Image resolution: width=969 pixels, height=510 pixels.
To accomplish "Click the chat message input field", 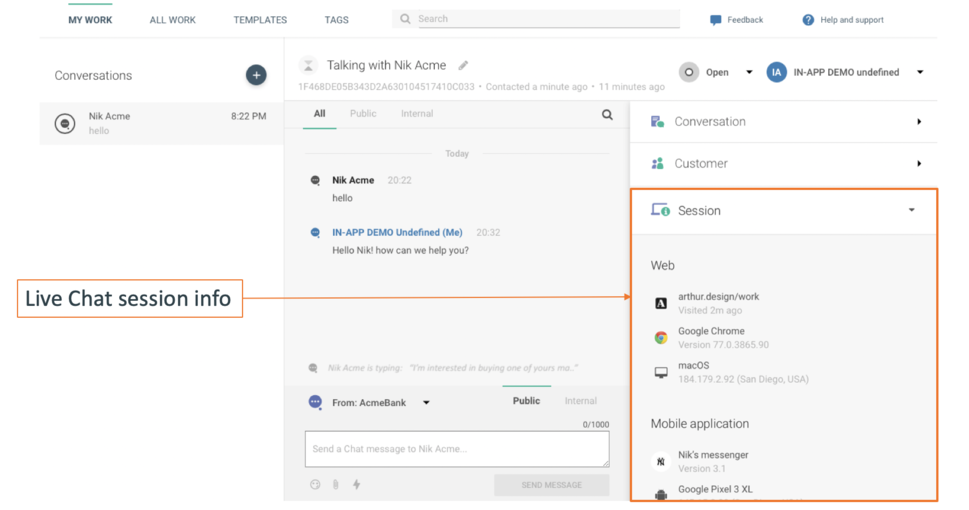I will (x=456, y=449).
